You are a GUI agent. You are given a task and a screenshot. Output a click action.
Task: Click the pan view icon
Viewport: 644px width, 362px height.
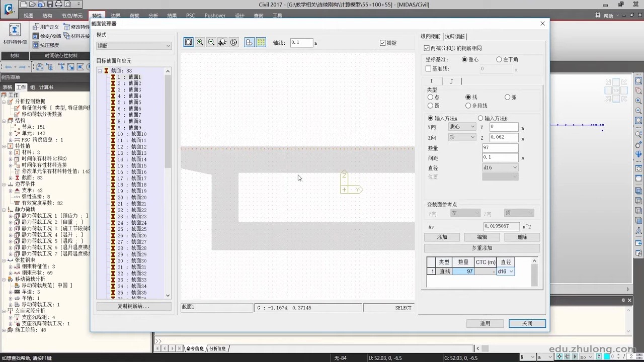(222, 43)
